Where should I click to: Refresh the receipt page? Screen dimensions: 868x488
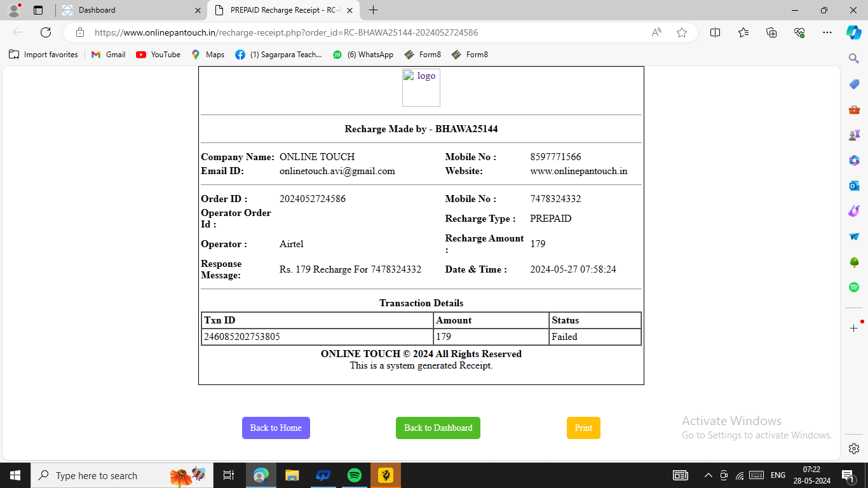46,32
